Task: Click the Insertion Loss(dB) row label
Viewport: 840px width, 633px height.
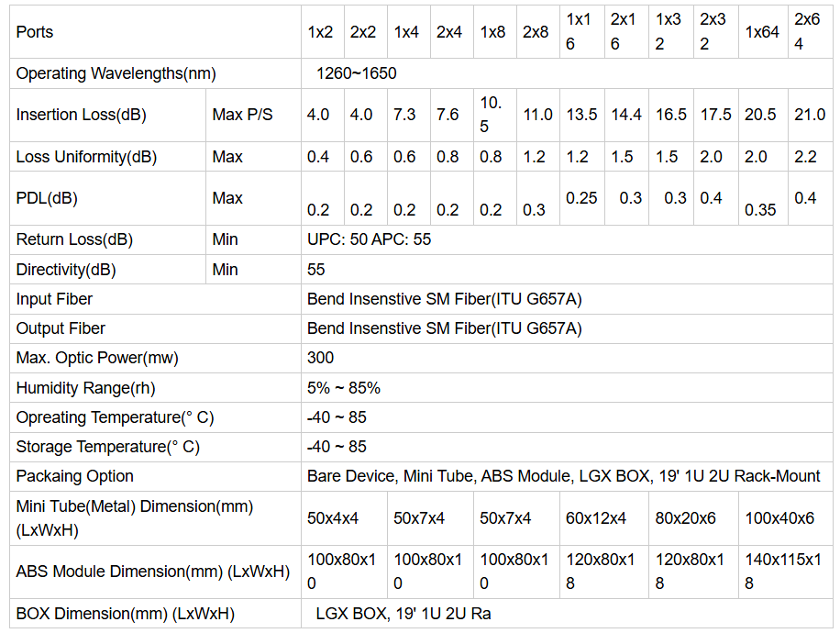Action: click(82, 115)
